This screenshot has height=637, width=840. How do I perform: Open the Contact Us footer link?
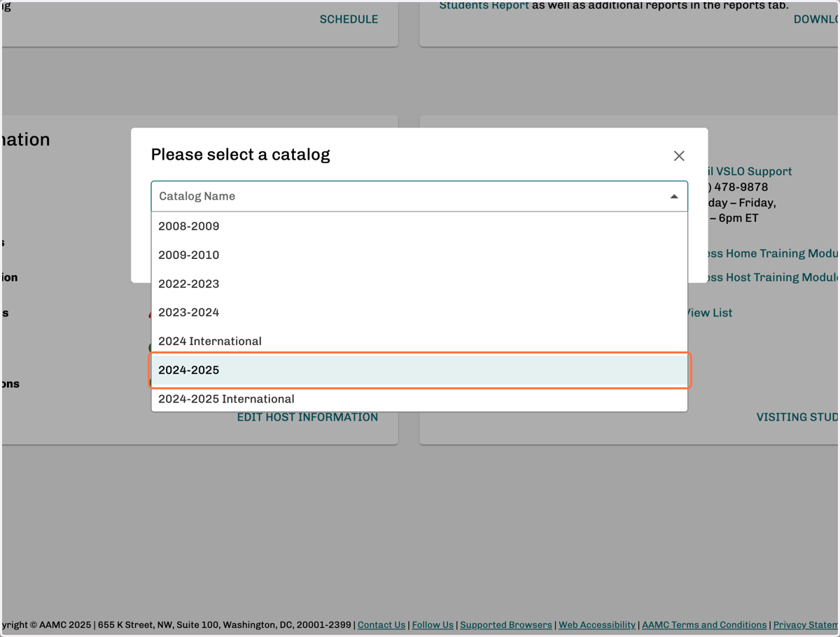click(381, 625)
